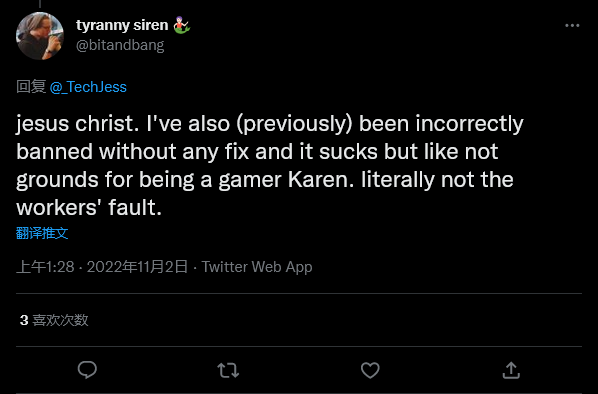Click the word 'Karen' in the tweet

pos(320,180)
